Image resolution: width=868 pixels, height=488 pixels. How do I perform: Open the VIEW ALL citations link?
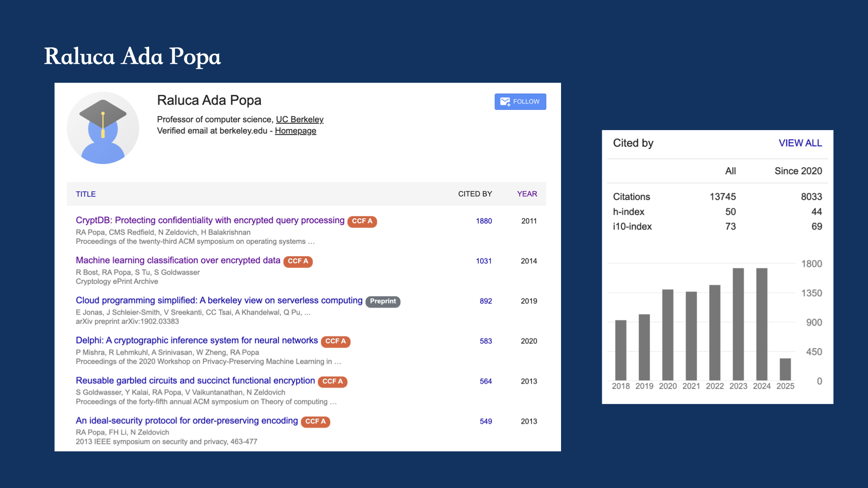[800, 143]
